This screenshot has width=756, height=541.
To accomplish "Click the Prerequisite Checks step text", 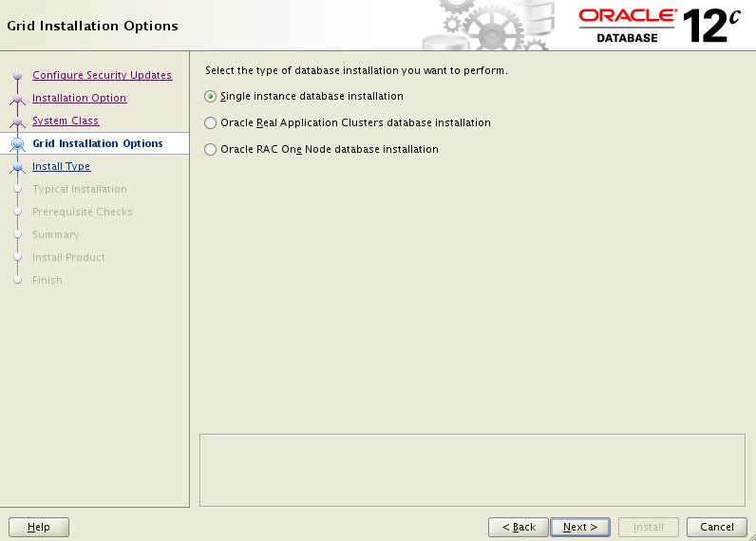I will point(83,212).
